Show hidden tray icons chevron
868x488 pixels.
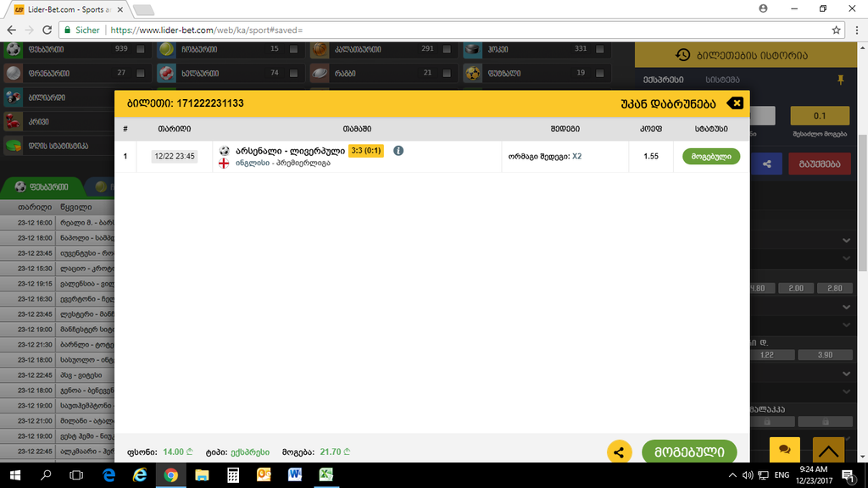click(x=732, y=474)
